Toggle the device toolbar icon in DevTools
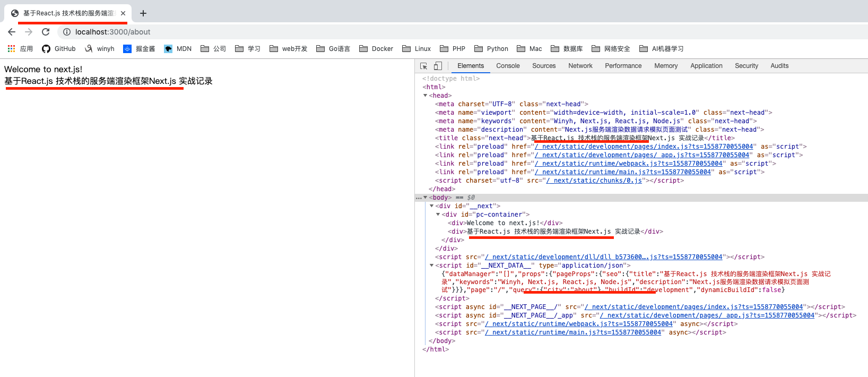868x377 pixels. (x=438, y=66)
